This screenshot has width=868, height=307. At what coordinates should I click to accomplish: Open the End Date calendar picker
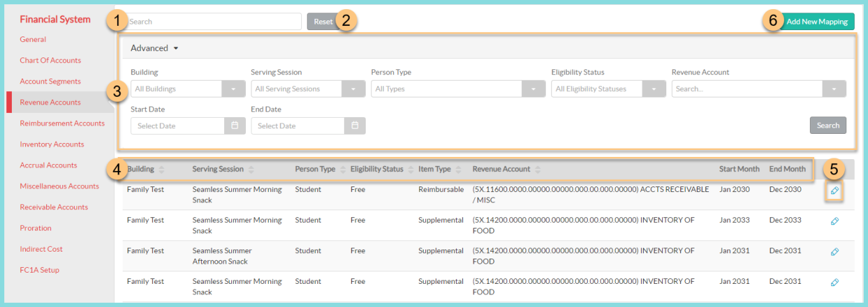[355, 125]
